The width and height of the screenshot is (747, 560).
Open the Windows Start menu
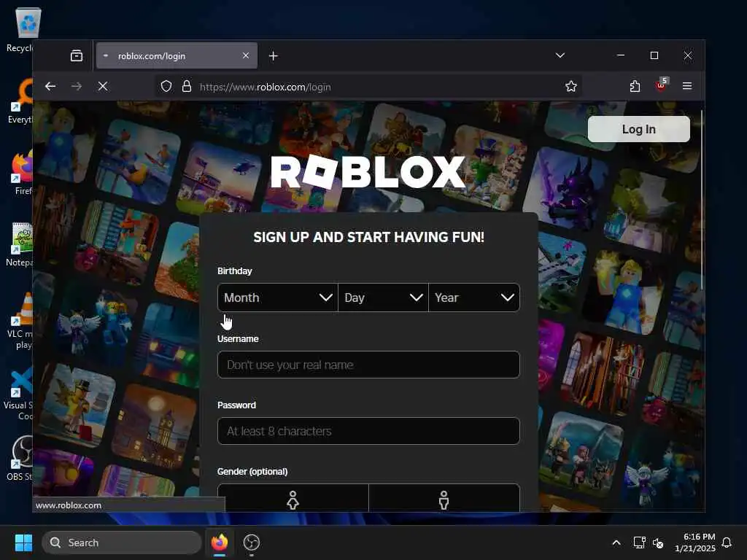(23, 542)
